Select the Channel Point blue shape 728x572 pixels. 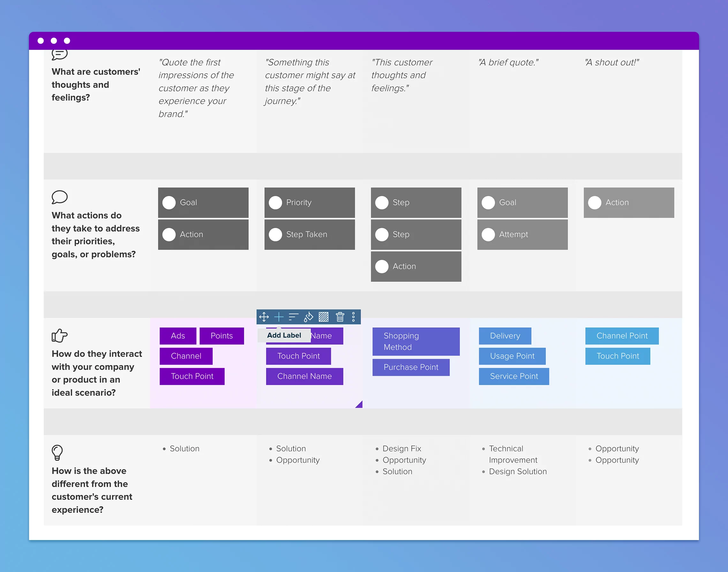click(x=622, y=336)
